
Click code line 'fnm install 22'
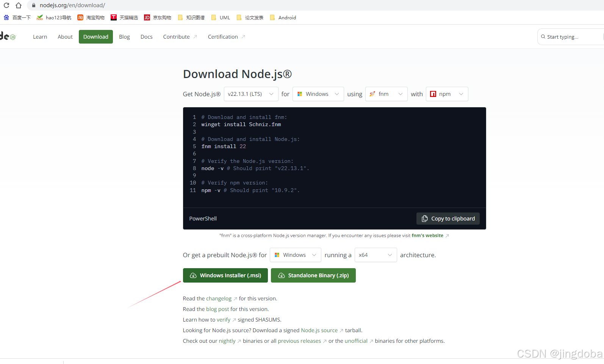[x=224, y=147]
